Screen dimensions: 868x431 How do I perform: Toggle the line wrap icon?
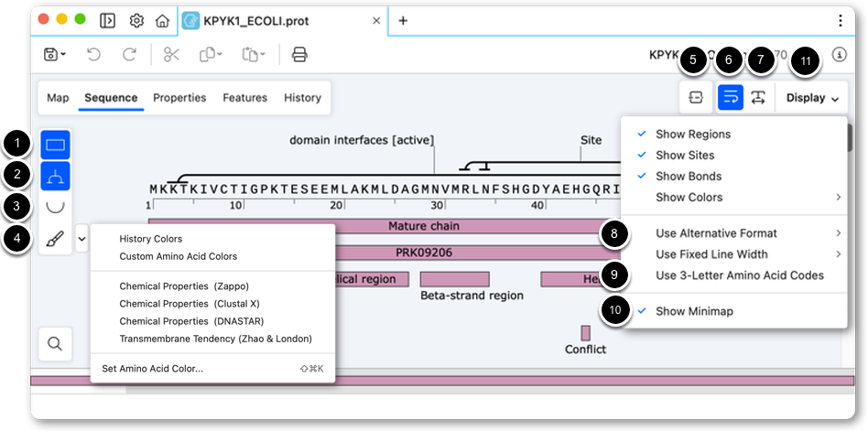(731, 97)
